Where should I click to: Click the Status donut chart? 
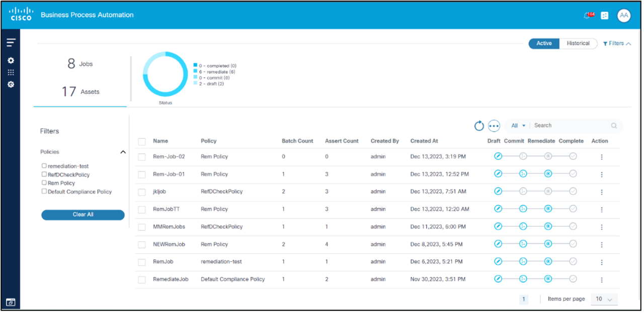tap(165, 74)
